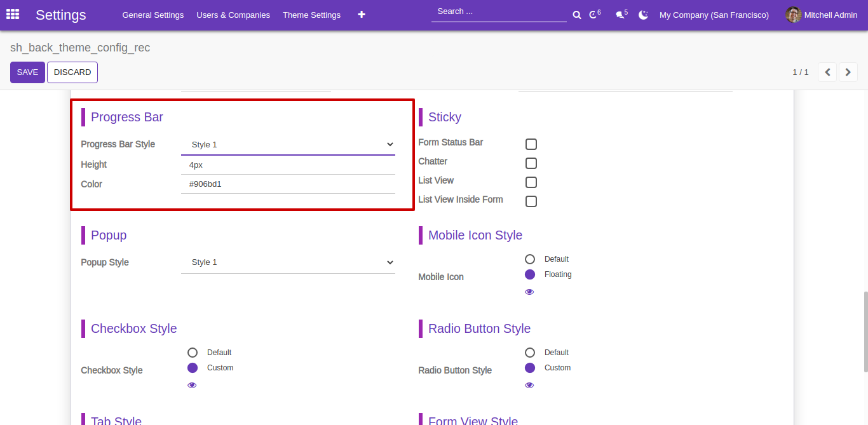
Task: Edit the progress bar Color field
Action: click(x=288, y=184)
